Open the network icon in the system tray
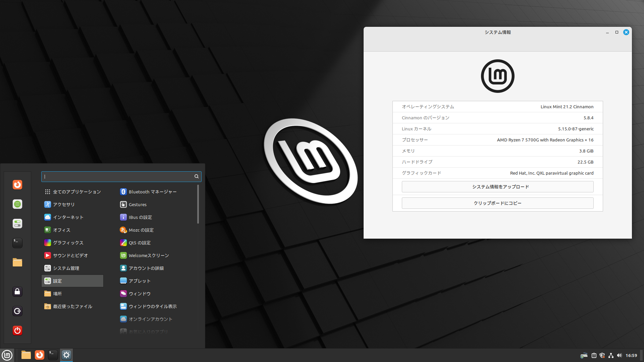This screenshot has height=362, width=644. pos(611,355)
